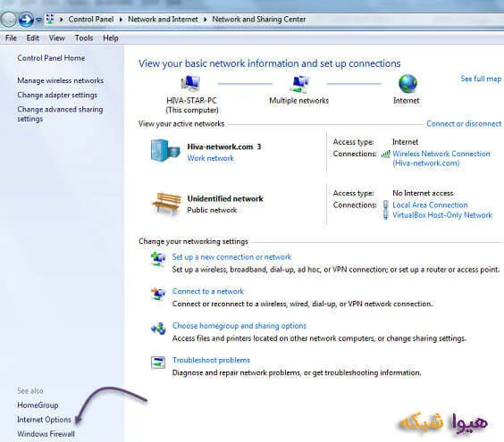Open HomeGroup under See also
Image resolution: width=504 pixels, height=442 pixels.
pyautogui.click(x=38, y=405)
